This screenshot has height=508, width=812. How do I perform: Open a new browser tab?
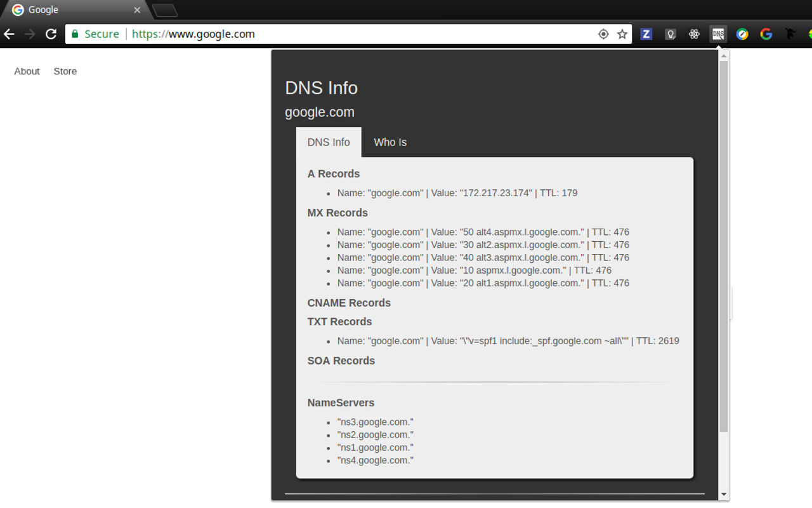[164, 10]
